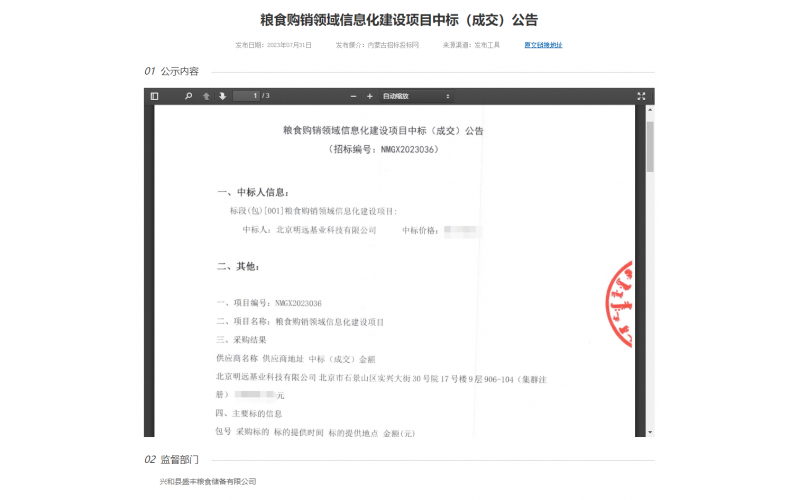Click the 发布日期 publication date text
This screenshot has height=500, width=800.
pyautogui.click(x=274, y=45)
